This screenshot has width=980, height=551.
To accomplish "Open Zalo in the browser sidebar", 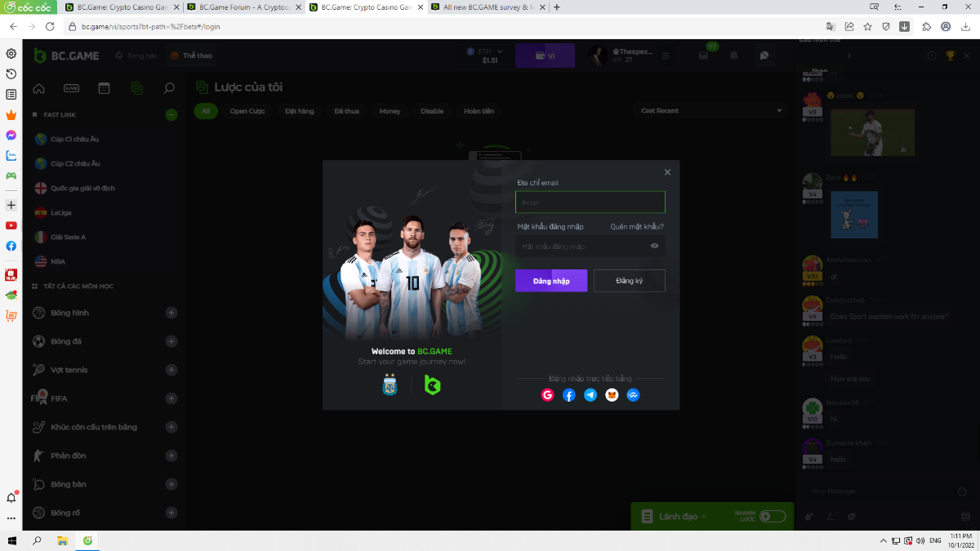I will tap(11, 156).
